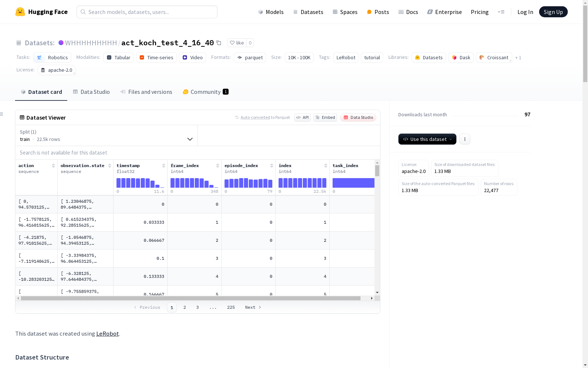The width and height of the screenshot is (588, 368).
Task: Open the Datasets nav item
Action: (308, 12)
